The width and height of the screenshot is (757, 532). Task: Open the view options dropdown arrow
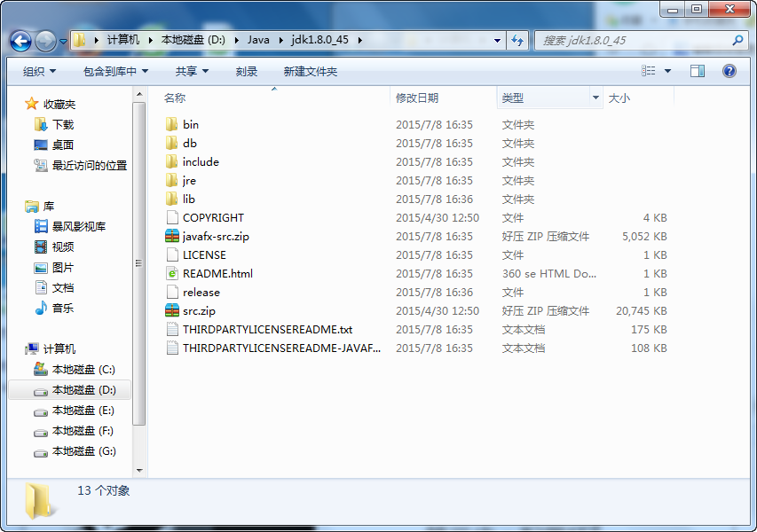click(667, 72)
